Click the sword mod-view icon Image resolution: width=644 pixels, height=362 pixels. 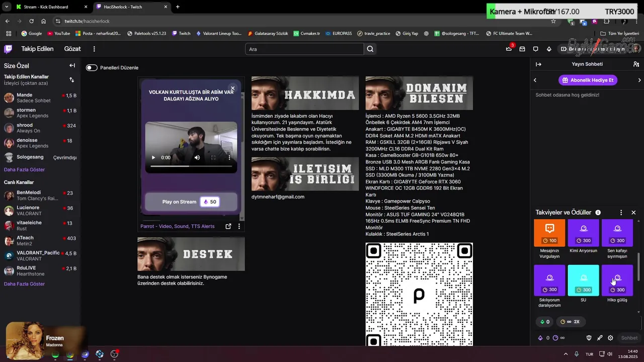(600, 338)
